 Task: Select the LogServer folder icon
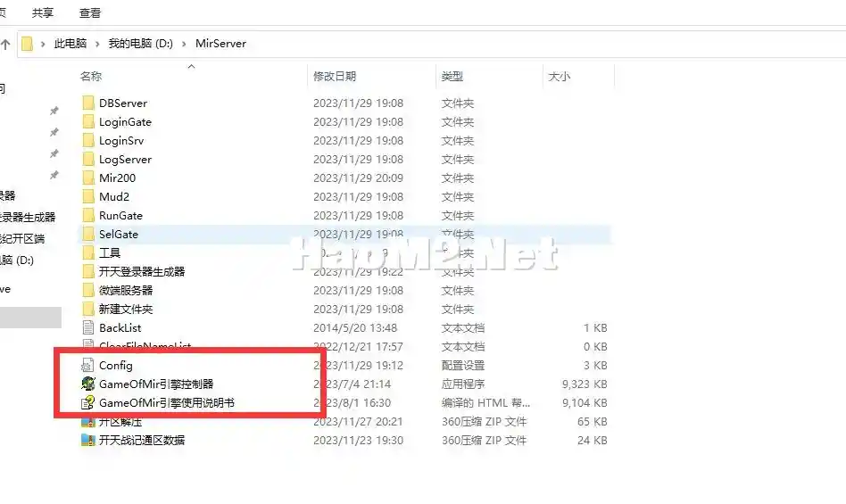(x=88, y=160)
